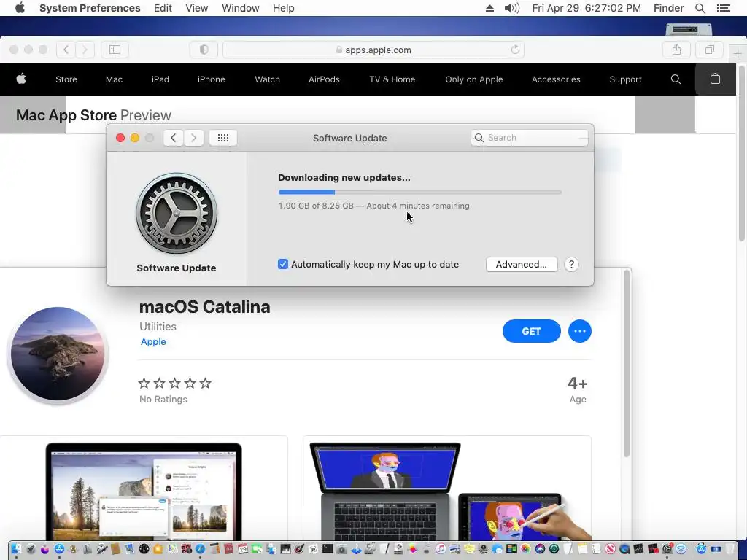Reload the apps.apple.com page
The height and width of the screenshot is (560, 747).
coord(515,50)
